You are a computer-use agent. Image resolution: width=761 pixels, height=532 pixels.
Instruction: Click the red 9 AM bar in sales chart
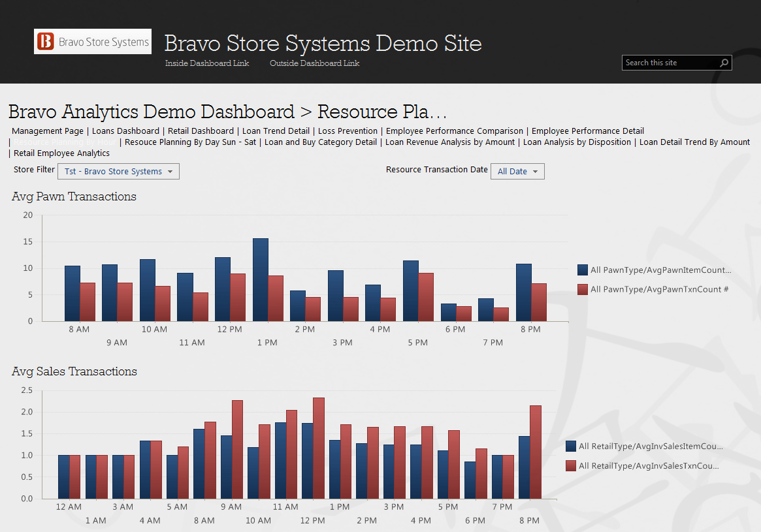click(237, 450)
